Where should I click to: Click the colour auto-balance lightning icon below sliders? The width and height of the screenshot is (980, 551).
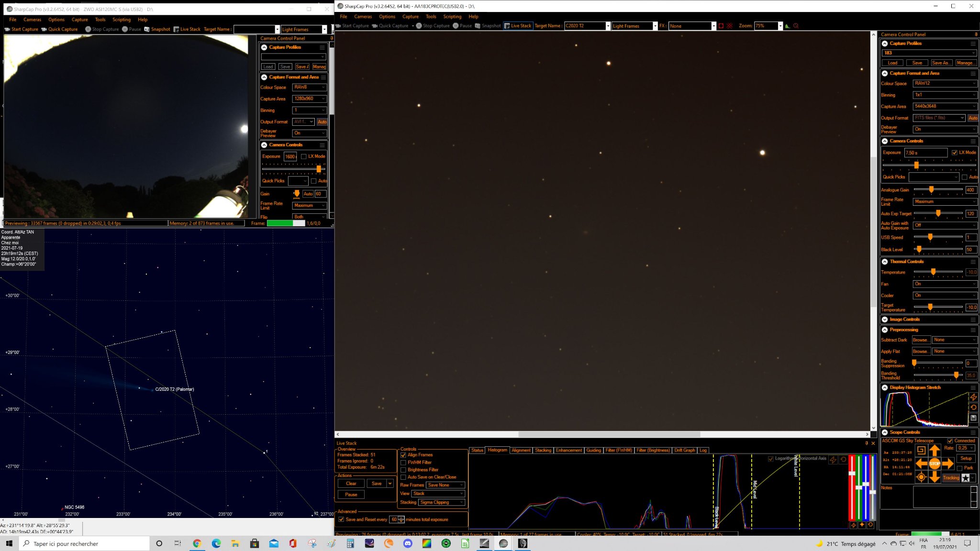854,525
